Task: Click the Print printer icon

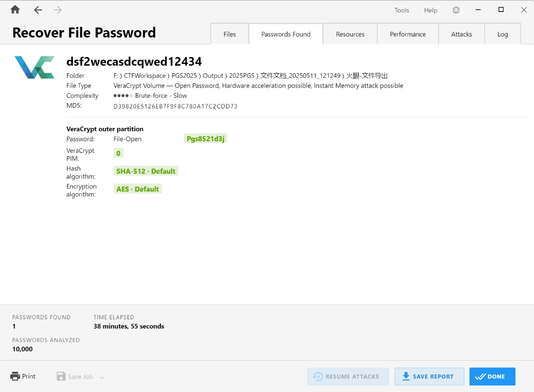Action: pos(15,376)
